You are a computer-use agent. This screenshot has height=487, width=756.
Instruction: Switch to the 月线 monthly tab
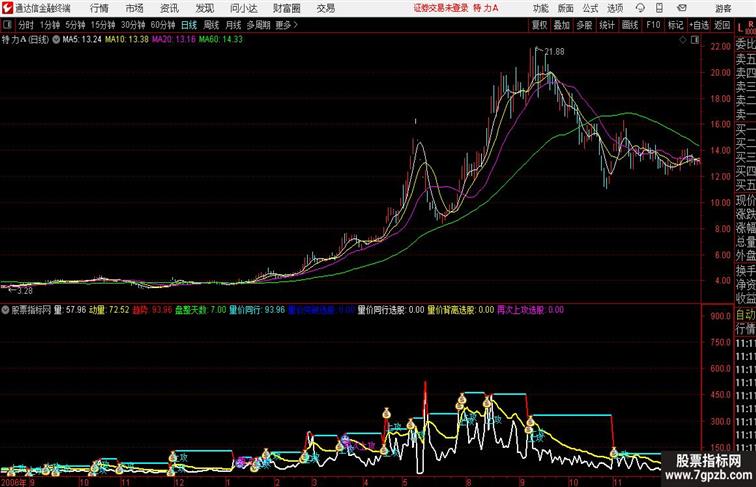coord(233,25)
